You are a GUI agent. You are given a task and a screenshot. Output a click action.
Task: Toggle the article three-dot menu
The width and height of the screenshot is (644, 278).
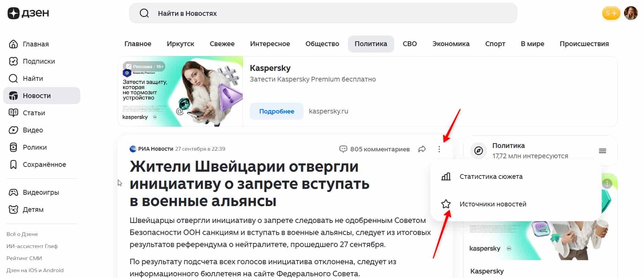click(439, 149)
